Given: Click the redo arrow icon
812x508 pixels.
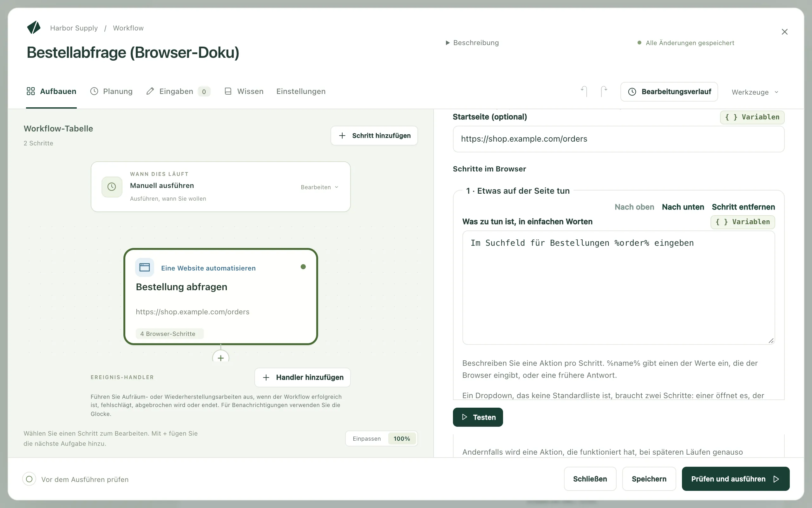Looking at the screenshot, I should [604, 91].
